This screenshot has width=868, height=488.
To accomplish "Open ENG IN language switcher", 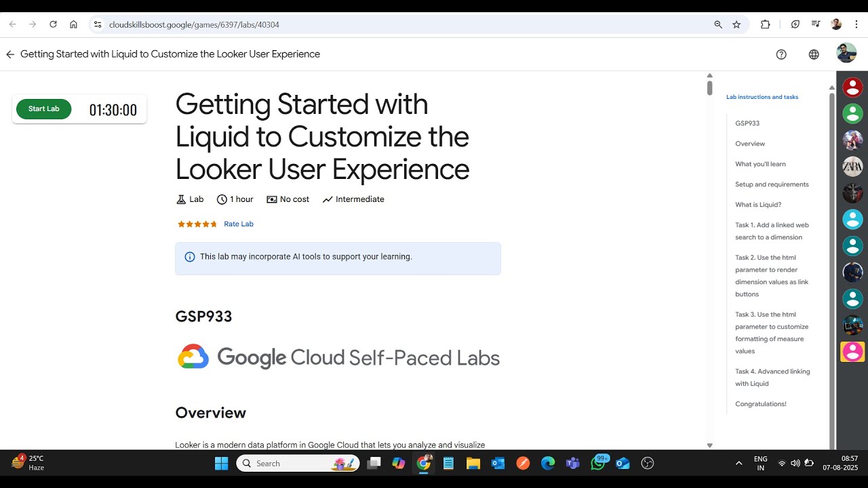I will (x=761, y=464).
